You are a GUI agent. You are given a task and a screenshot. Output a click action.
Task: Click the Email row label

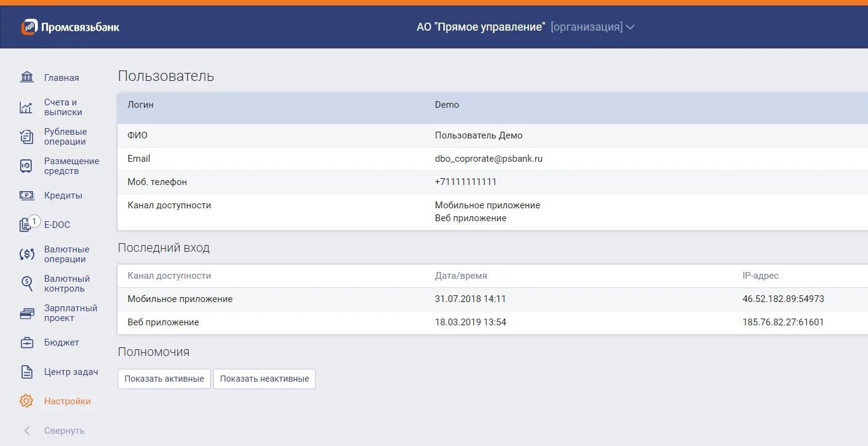pyautogui.click(x=139, y=159)
